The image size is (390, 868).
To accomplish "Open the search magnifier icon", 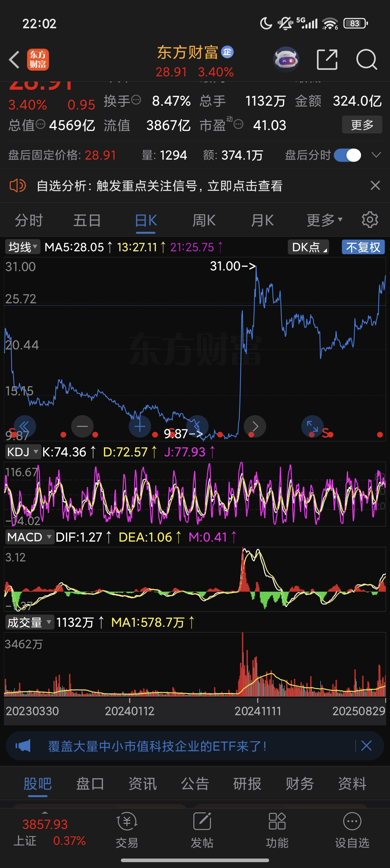I will (366, 59).
